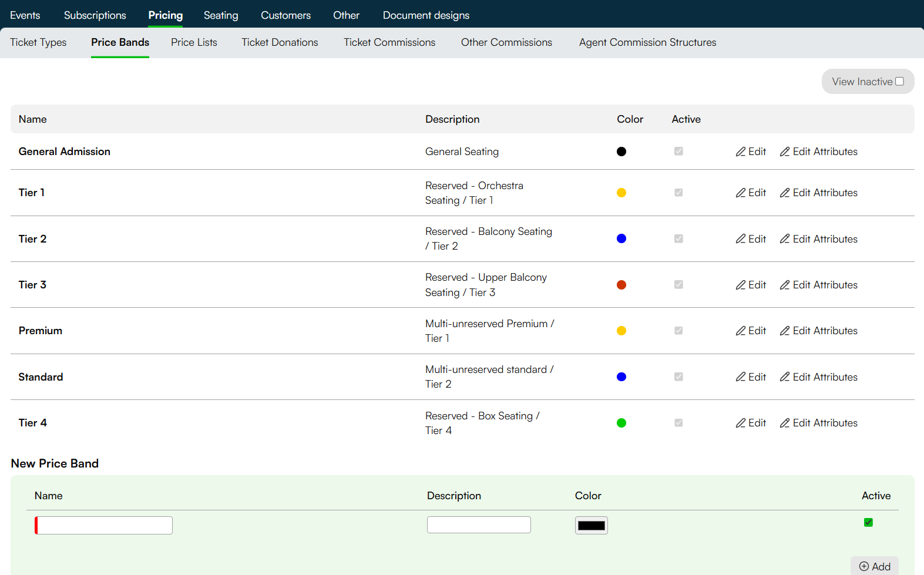Click Edit Attributes pencil icon for Standard
Viewport: 924px width, 575px height.
(x=785, y=377)
